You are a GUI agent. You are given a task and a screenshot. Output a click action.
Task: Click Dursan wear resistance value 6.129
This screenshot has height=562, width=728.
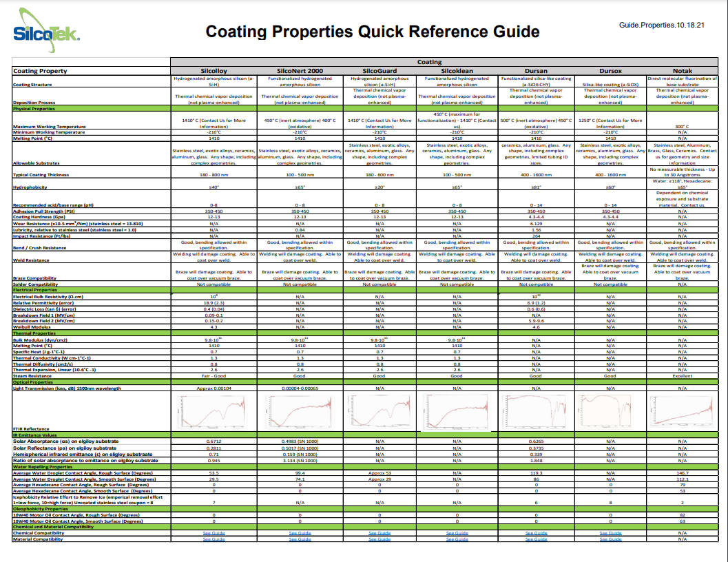pos(537,224)
